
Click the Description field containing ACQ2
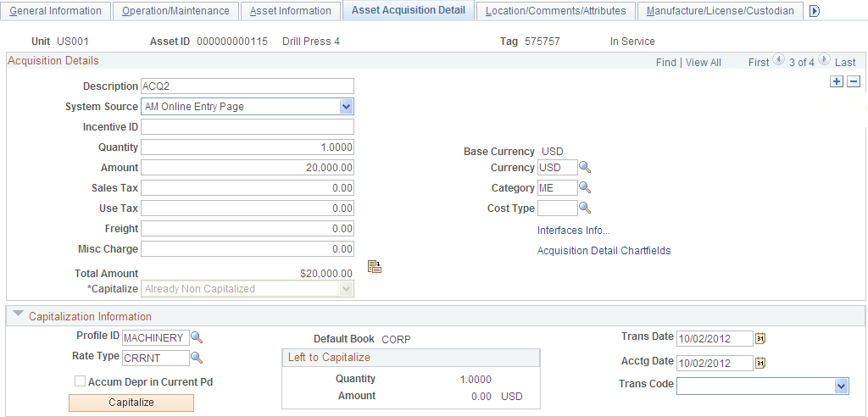(x=248, y=86)
